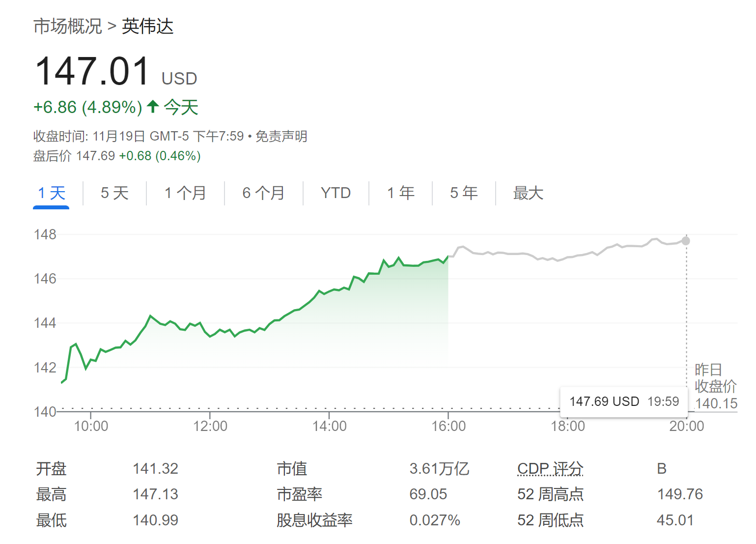This screenshot has width=756, height=544.
Task: Click the 英伟达 breadcrumb title
Action: tap(147, 26)
